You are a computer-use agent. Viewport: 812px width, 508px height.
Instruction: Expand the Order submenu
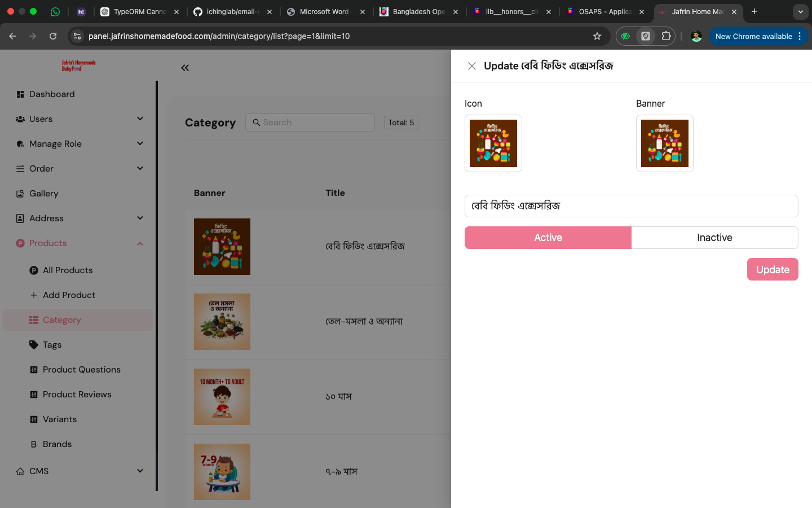[x=140, y=169]
